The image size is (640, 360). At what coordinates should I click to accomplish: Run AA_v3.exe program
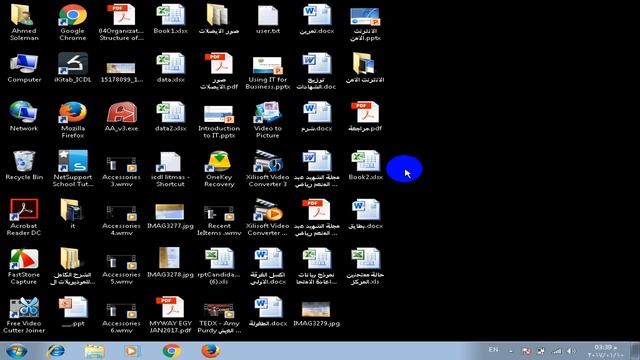(121, 116)
